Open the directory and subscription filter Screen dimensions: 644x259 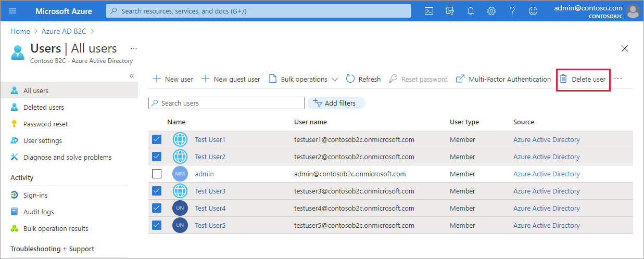pos(450,11)
